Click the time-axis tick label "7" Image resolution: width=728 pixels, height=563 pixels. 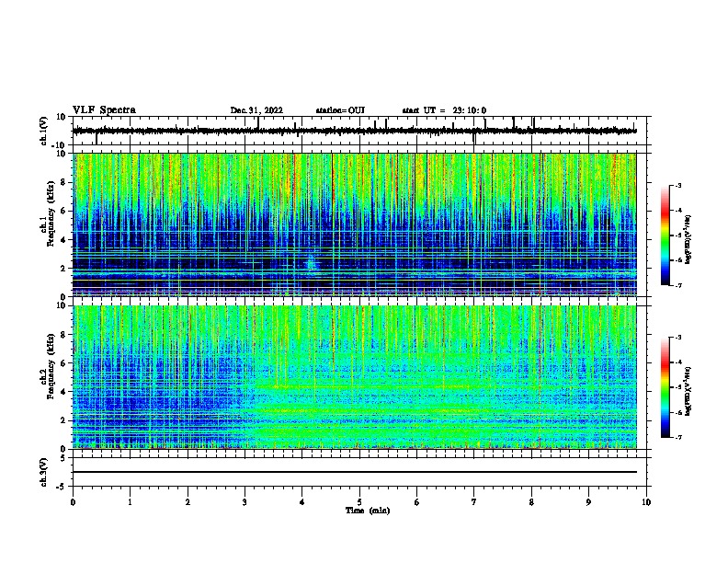pos(474,502)
